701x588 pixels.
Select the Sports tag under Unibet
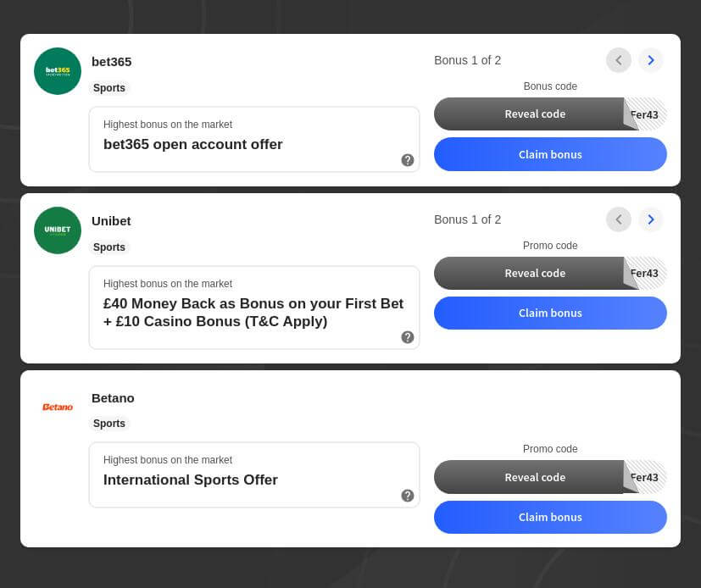pyautogui.click(x=109, y=247)
